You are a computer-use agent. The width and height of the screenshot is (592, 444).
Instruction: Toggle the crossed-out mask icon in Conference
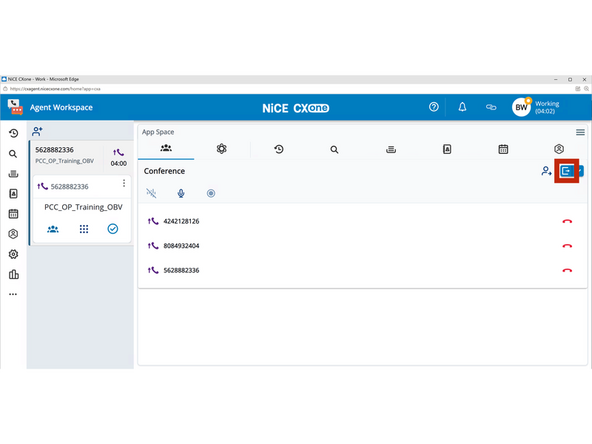(x=151, y=193)
